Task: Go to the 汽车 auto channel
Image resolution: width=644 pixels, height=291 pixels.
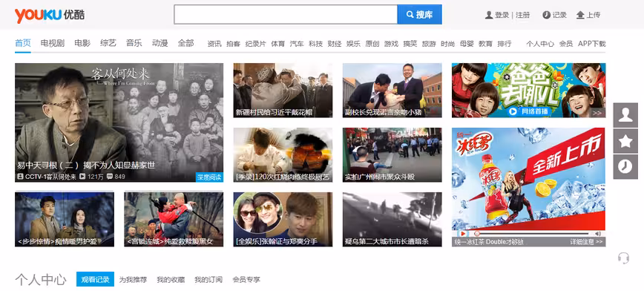Action: tap(297, 44)
